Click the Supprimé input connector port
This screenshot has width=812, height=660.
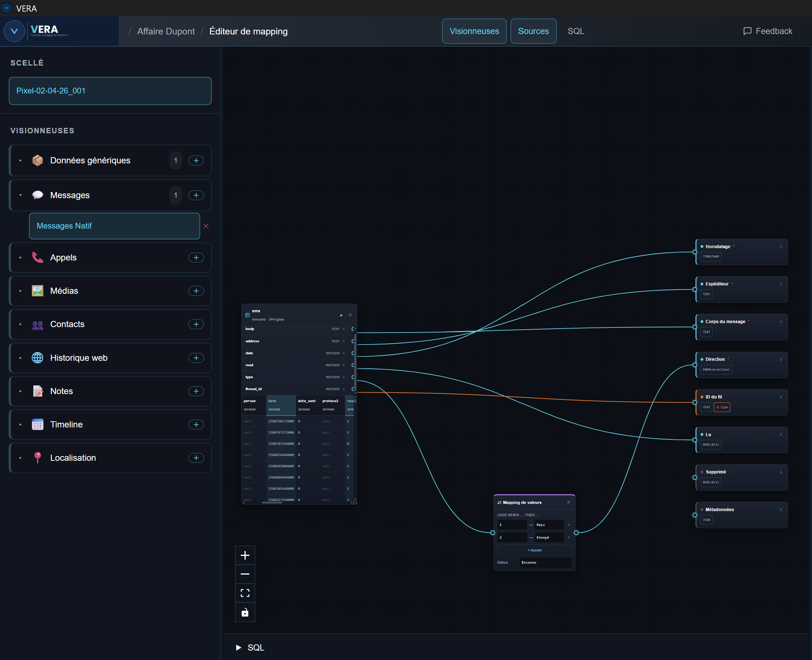(x=695, y=477)
